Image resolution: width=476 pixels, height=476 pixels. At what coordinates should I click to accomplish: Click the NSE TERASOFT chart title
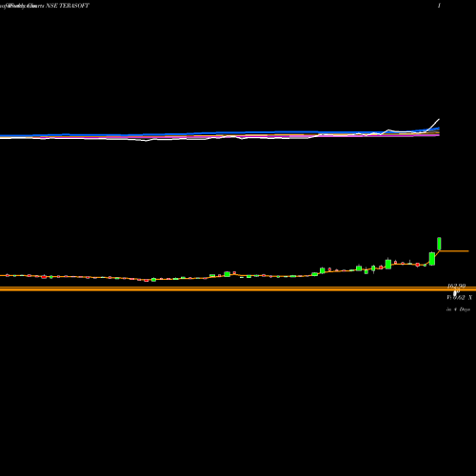[x=45, y=6]
